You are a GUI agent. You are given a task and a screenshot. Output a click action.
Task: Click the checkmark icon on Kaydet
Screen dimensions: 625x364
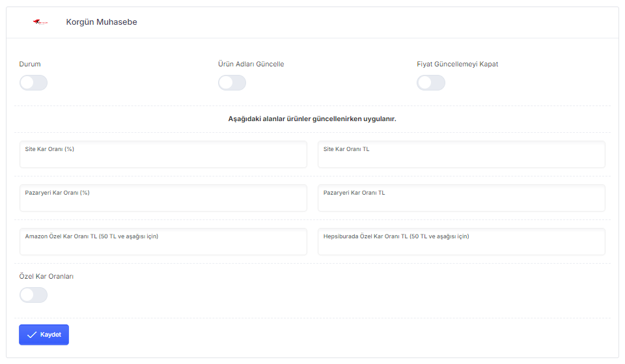[x=32, y=335]
